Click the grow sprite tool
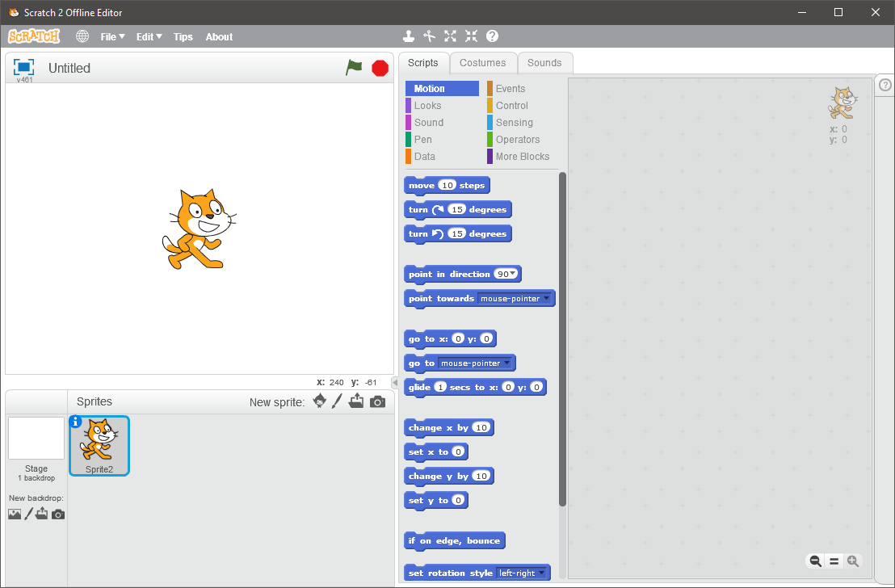Image resolution: width=895 pixels, height=588 pixels. pos(450,36)
